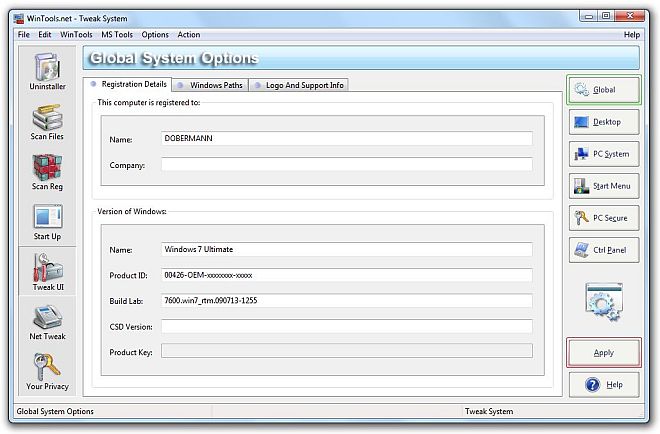Open the MS Tools menu

(x=117, y=35)
